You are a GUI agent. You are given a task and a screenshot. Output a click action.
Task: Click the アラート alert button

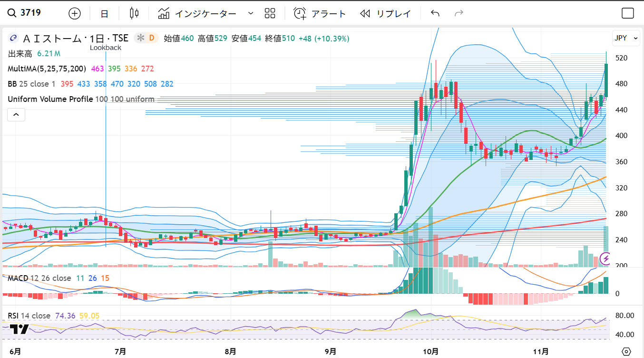pos(320,13)
